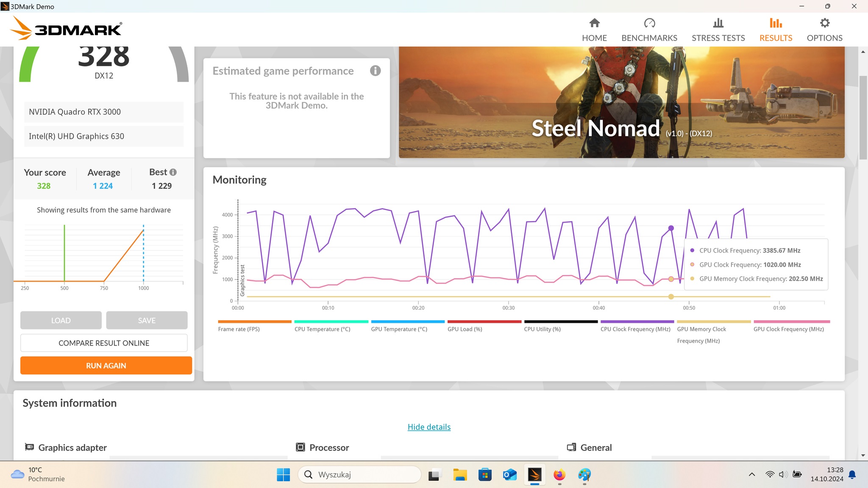The width and height of the screenshot is (868, 488).
Task: Open the OPTIONS tab
Action: point(824,30)
